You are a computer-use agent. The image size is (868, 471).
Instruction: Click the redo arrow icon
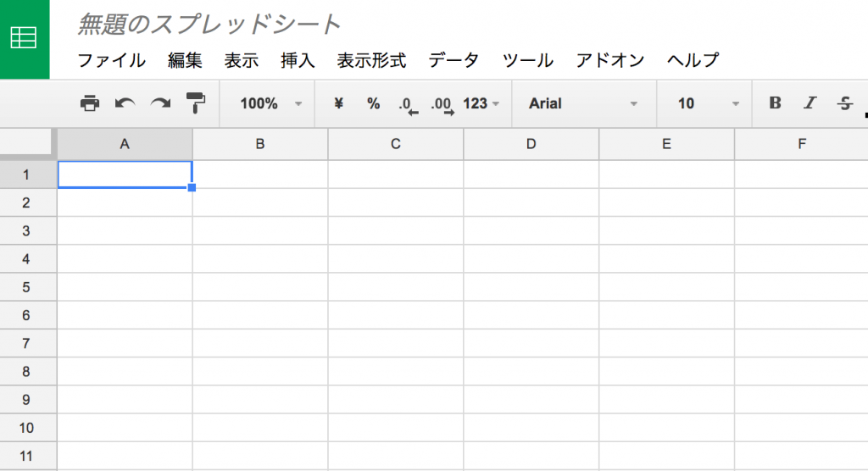click(160, 103)
